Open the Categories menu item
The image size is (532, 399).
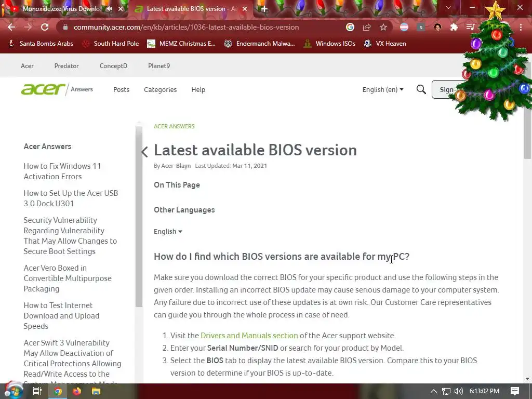pos(160,89)
